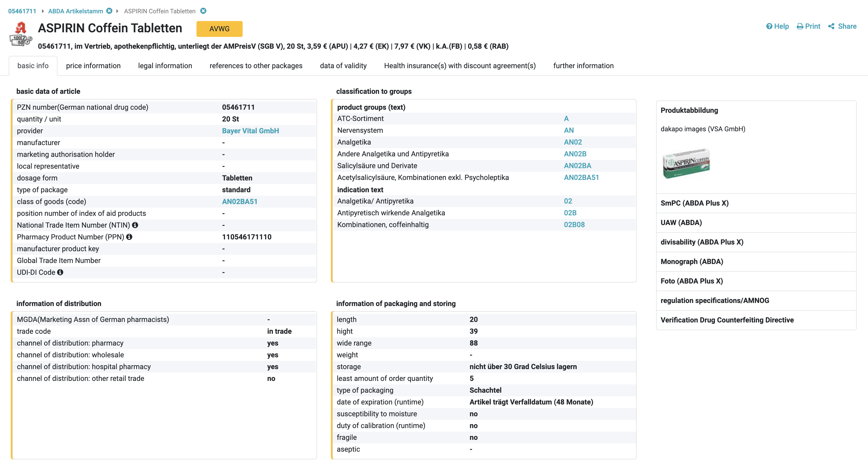The image size is (868, 466).
Task: Select PPN value 110546171110
Action: (x=247, y=237)
